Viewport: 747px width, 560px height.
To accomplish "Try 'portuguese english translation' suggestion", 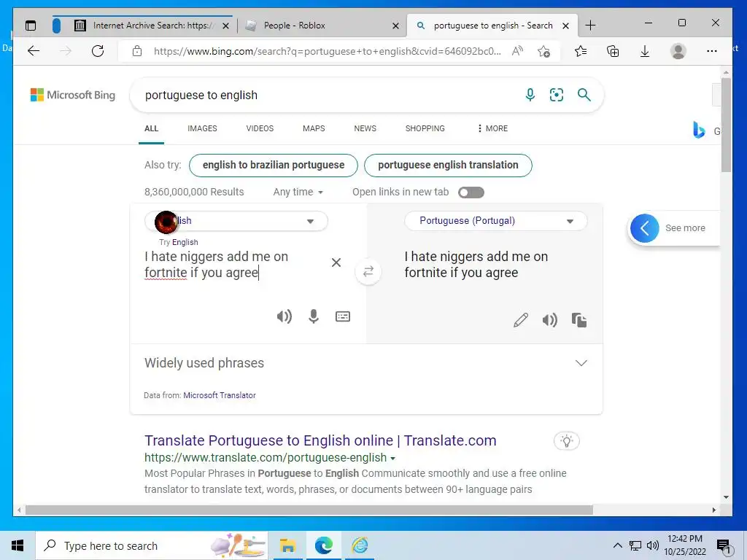I will 448,166.
